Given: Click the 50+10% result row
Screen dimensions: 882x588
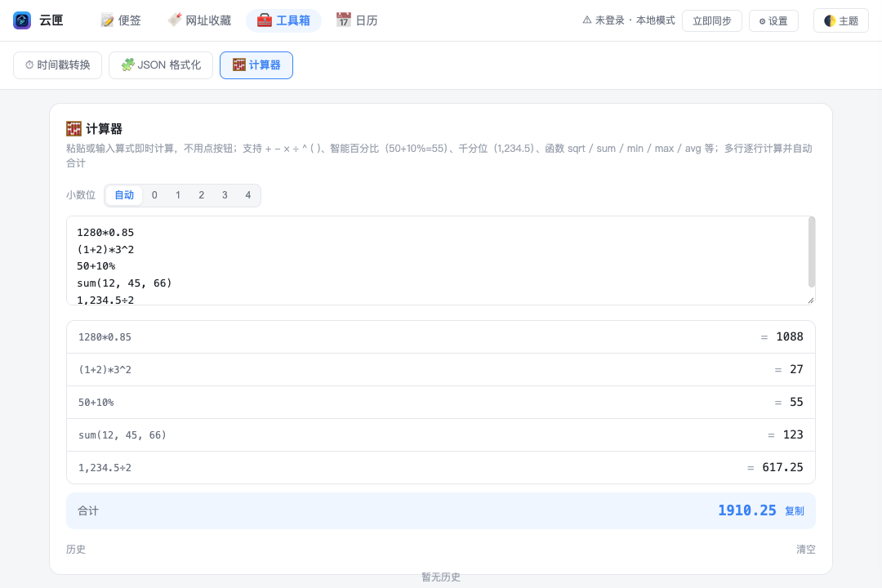Looking at the screenshot, I should pyautogui.click(x=441, y=403).
